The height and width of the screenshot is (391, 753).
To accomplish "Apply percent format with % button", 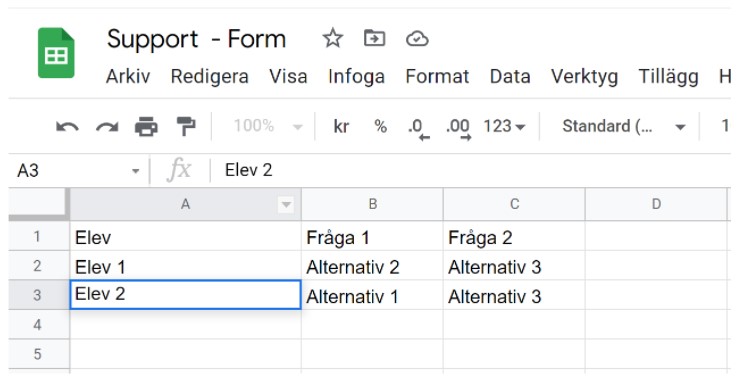I will click(x=380, y=126).
